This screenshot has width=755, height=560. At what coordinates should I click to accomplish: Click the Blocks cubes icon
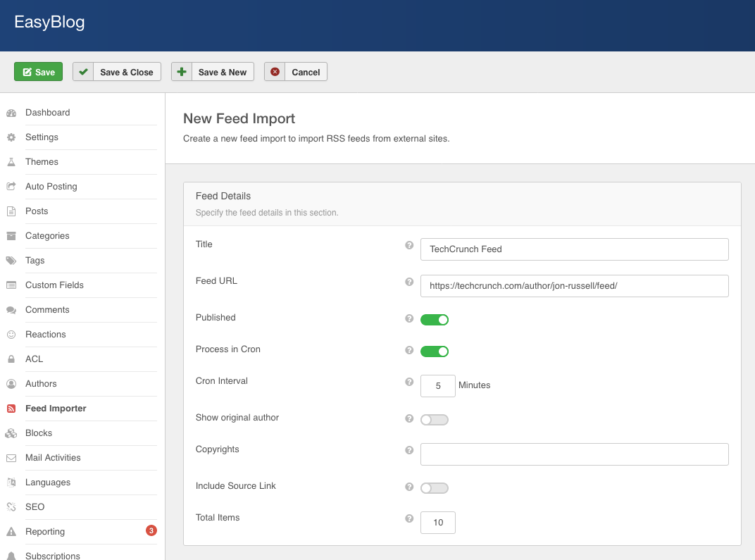tap(11, 433)
